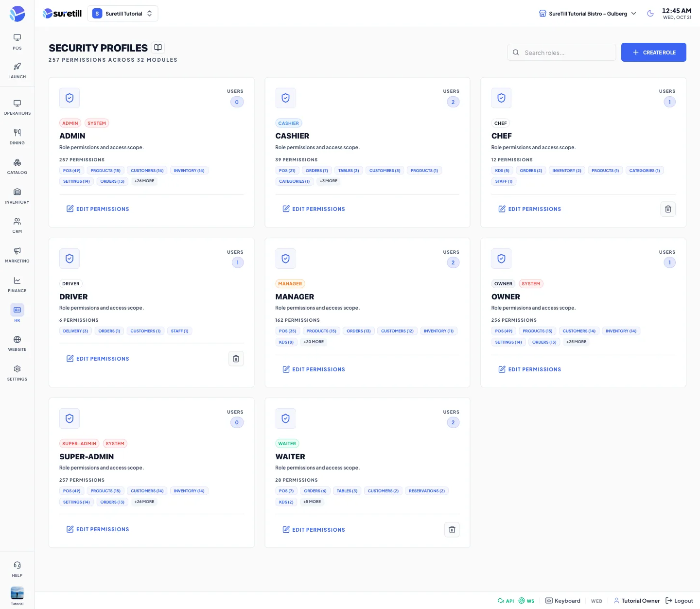Delete the Chef role with trash icon
700x609 pixels.
pos(668,209)
